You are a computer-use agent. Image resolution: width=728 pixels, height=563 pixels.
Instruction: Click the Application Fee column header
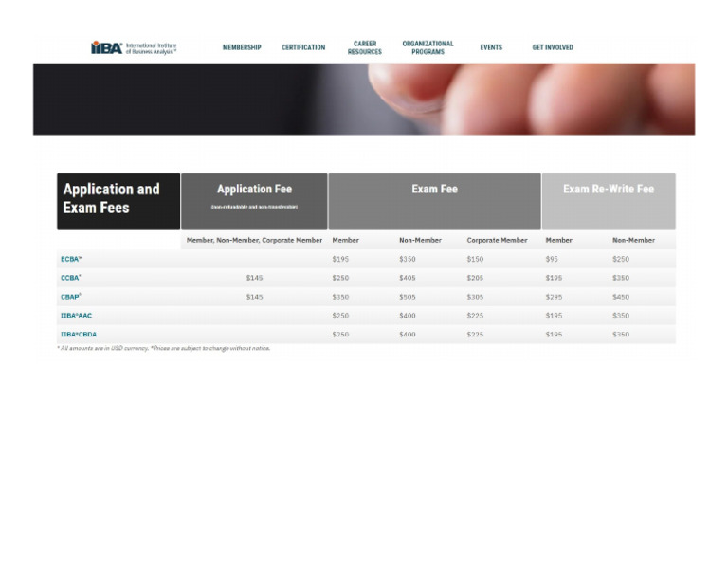tap(254, 202)
